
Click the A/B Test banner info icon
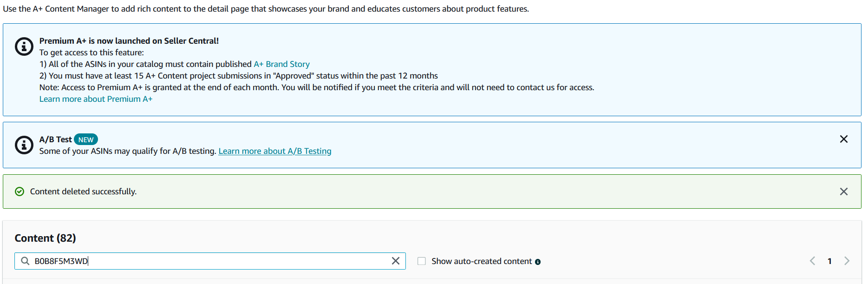coord(24,145)
